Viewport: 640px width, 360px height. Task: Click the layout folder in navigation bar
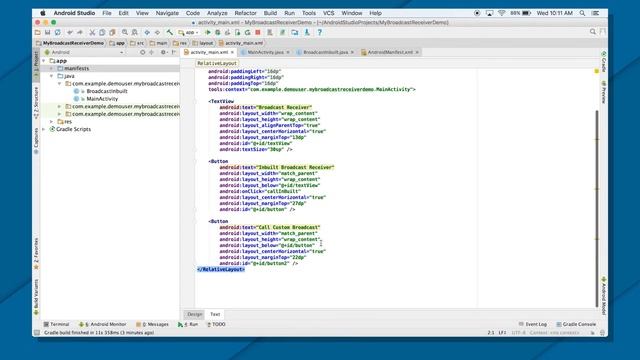pyautogui.click(x=203, y=43)
